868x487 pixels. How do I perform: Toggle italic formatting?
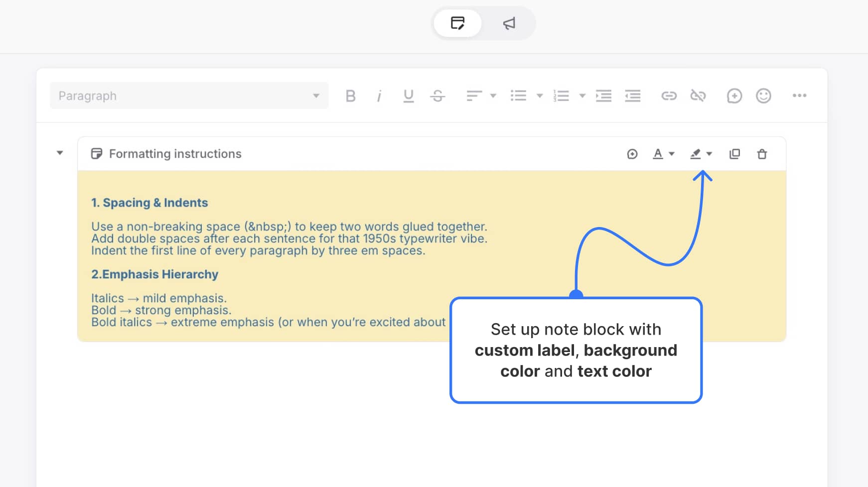[379, 96]
